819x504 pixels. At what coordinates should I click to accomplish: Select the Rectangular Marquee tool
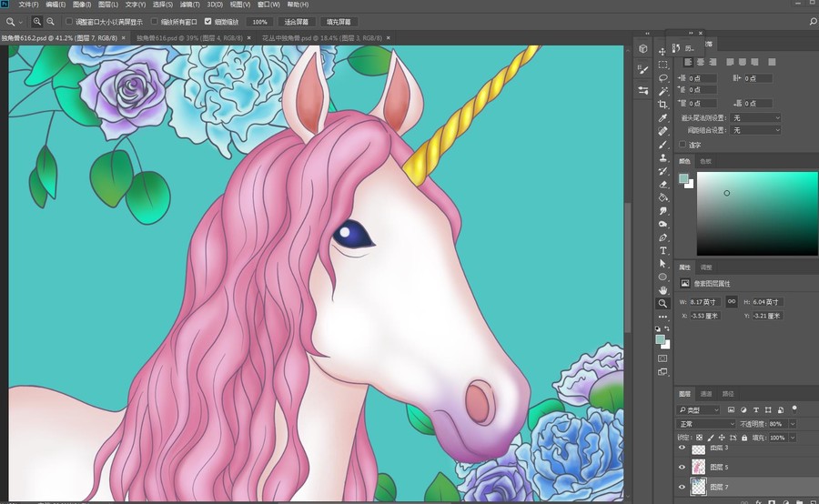point(662,65)
